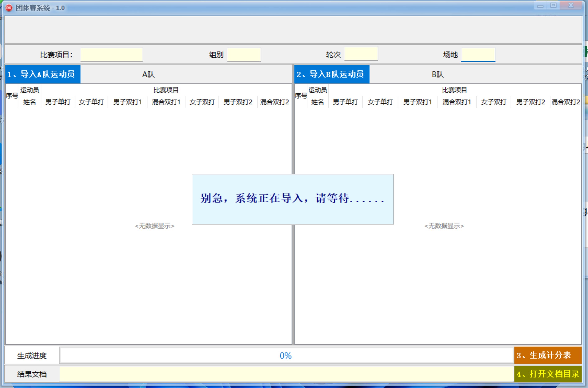588x388 pixels.
Task: Click A队 table 男子单打 column header
Action: (x=58, y=102)
